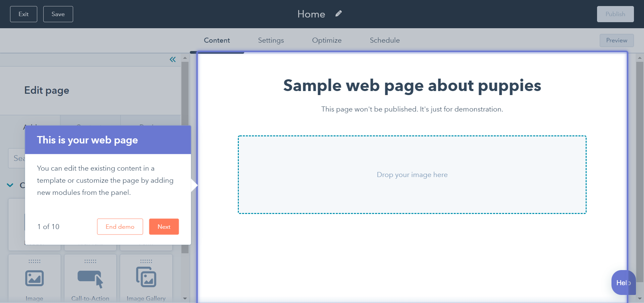This screenshot has width=644, height=303.
Task: Open the Help bubble
Action: pyautogui.click(x=623, y=283)
